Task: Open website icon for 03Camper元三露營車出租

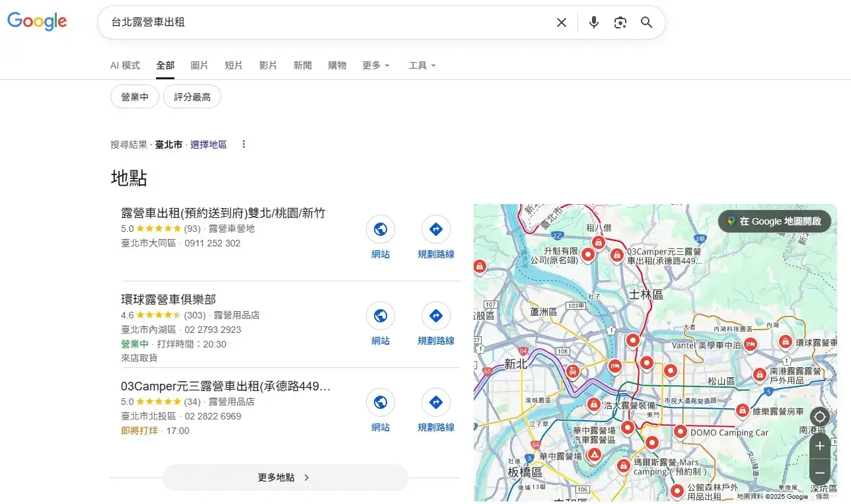Action: (x=381, y=402)
